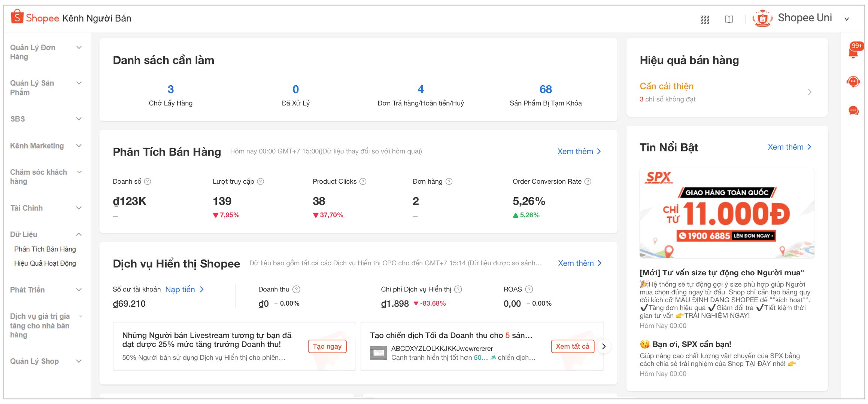Open the chat bubble icon on right edge

[853, 111]
